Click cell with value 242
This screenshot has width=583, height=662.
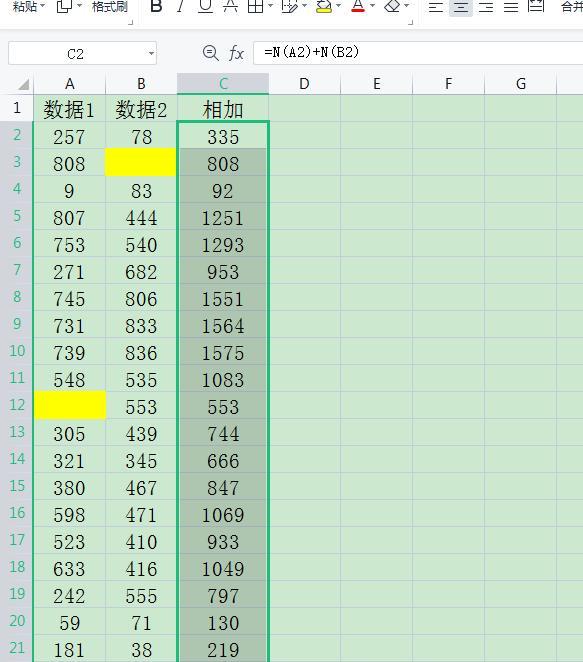click(x=70, y=594)
